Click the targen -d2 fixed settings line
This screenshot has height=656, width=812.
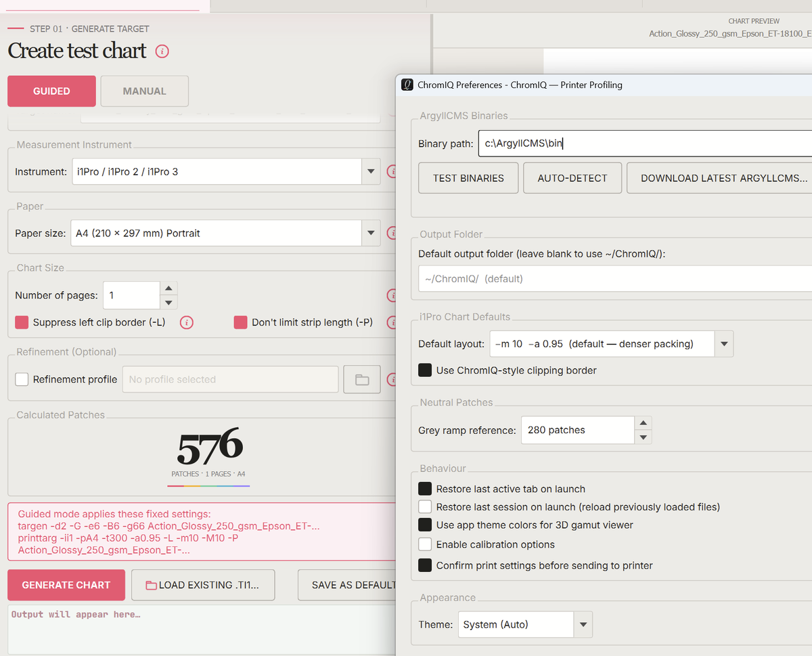tap(168, 526)
